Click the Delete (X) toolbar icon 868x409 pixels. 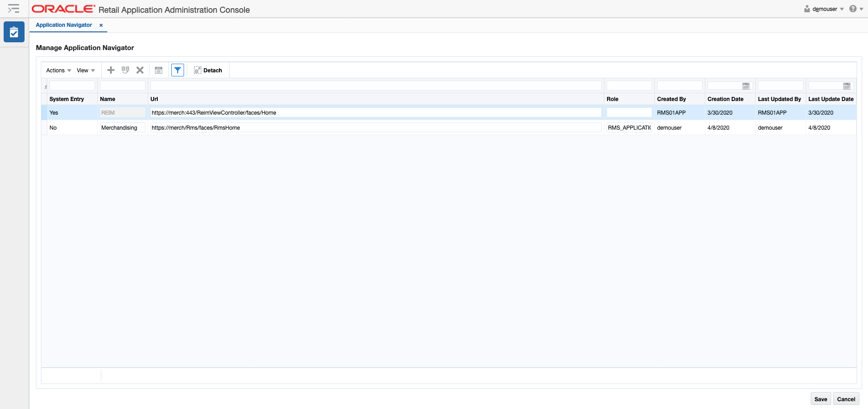(140, 70)
